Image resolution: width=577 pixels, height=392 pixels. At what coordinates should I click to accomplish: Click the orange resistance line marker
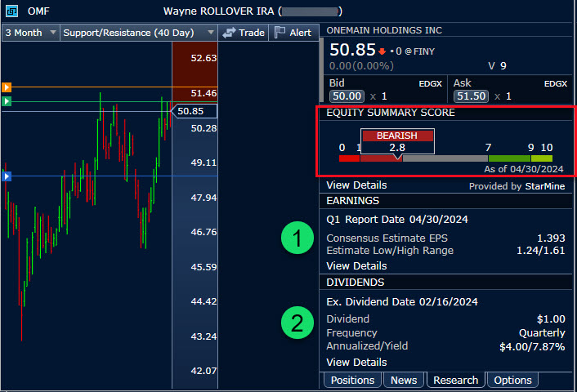tap(7, 87)
